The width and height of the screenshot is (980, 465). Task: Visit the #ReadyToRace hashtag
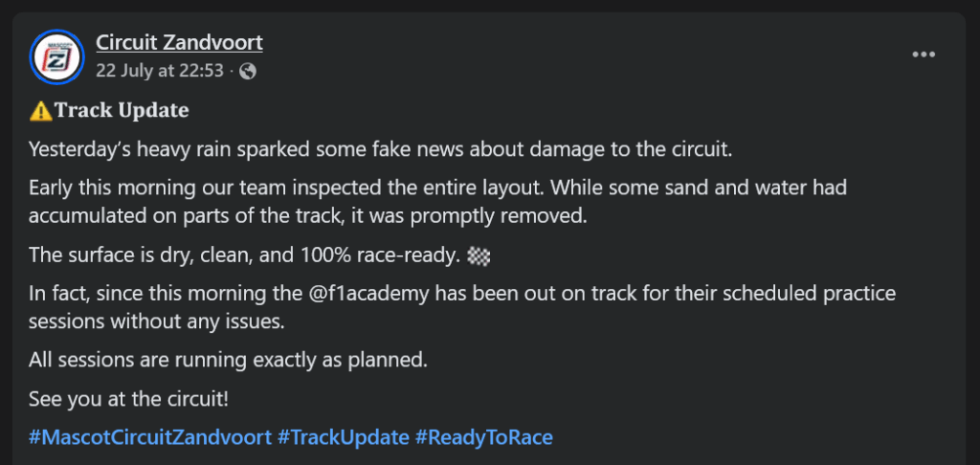(484, 437)
